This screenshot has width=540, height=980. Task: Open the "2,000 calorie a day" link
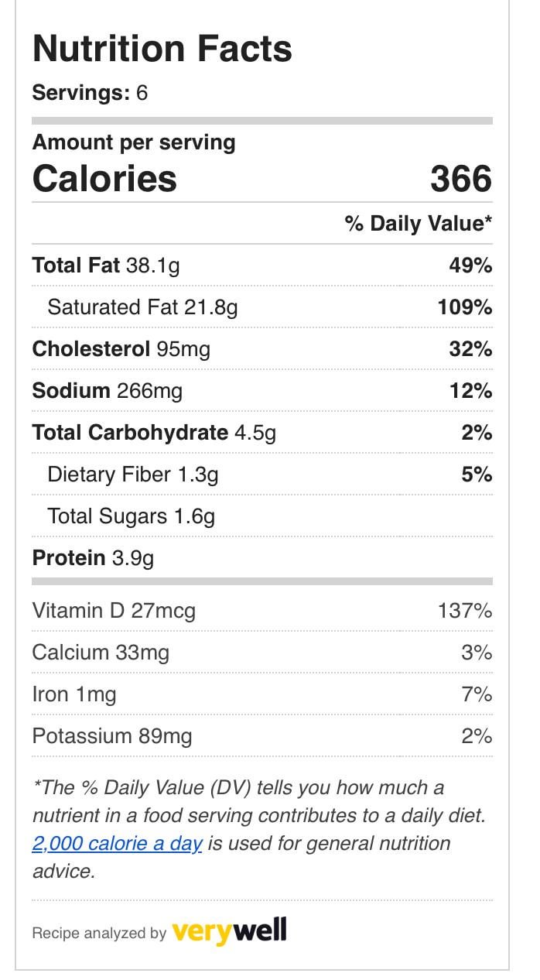point(117,843)
